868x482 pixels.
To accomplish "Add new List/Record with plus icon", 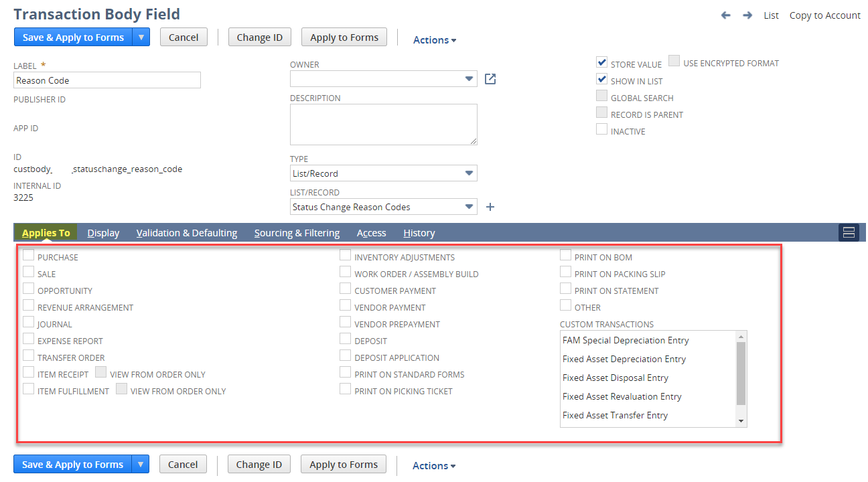I will coord(490,207).
